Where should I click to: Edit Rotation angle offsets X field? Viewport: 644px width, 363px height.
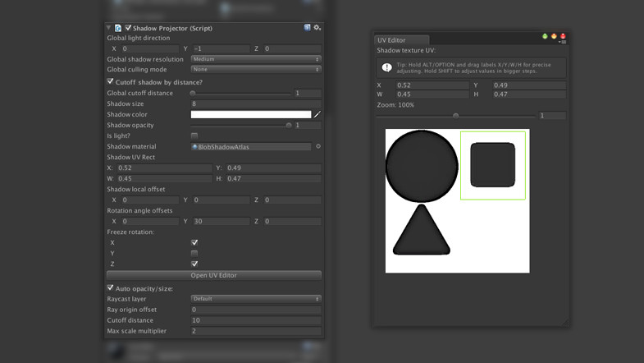click(x=149, y=221)
